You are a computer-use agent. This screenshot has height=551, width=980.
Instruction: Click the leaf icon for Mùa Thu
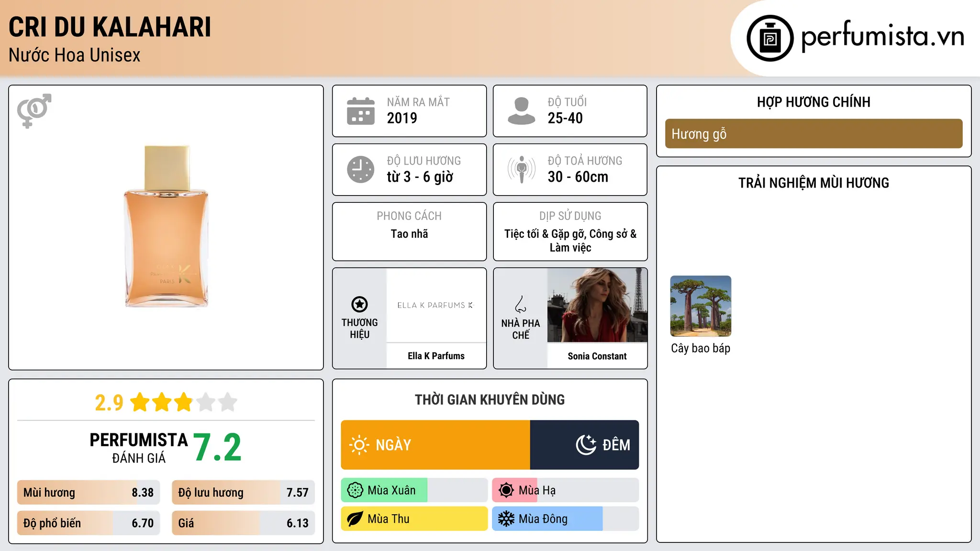pos(355,519)
